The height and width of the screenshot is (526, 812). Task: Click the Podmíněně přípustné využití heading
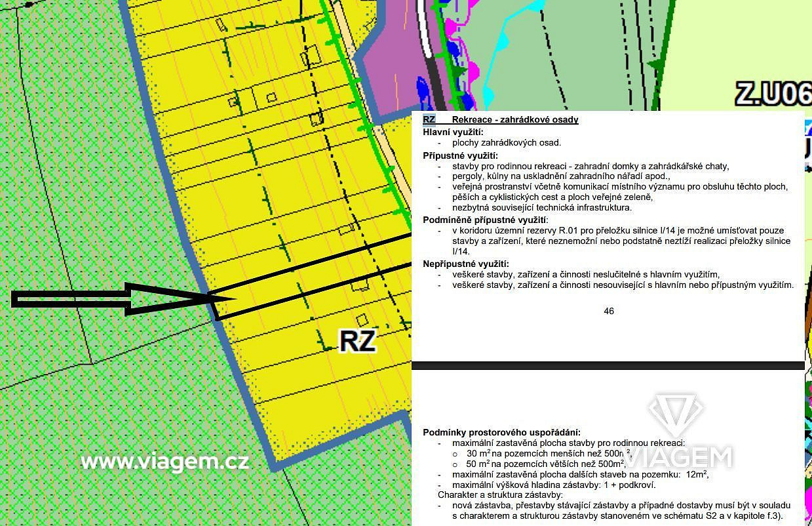(486, 220)
